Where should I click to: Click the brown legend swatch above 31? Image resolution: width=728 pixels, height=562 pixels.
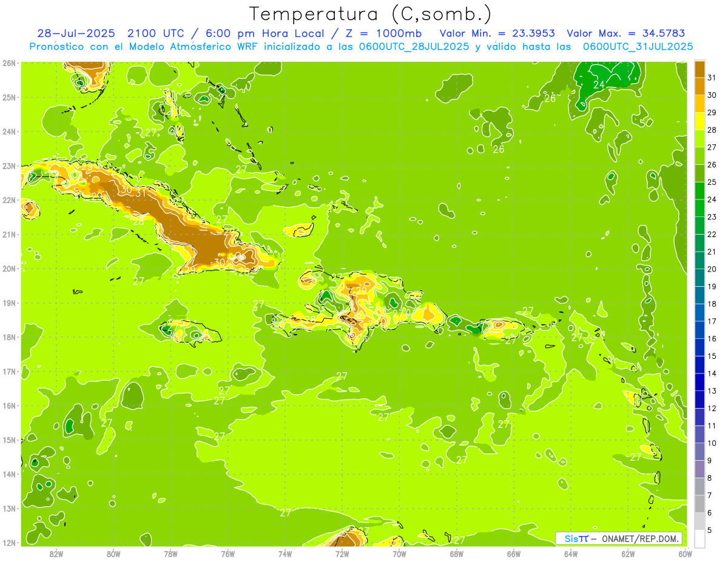point(699,69)
